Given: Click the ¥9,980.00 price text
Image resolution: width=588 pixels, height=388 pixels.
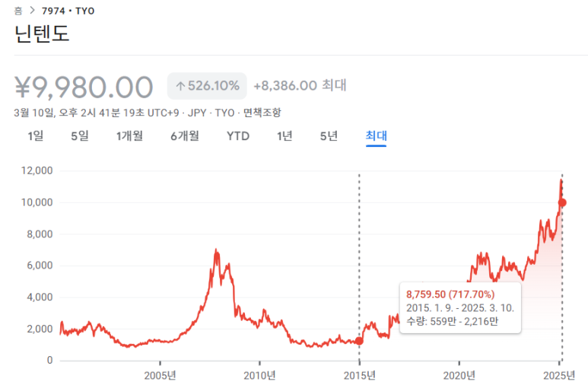Looking at the screenshot, I should coord(84,87).
